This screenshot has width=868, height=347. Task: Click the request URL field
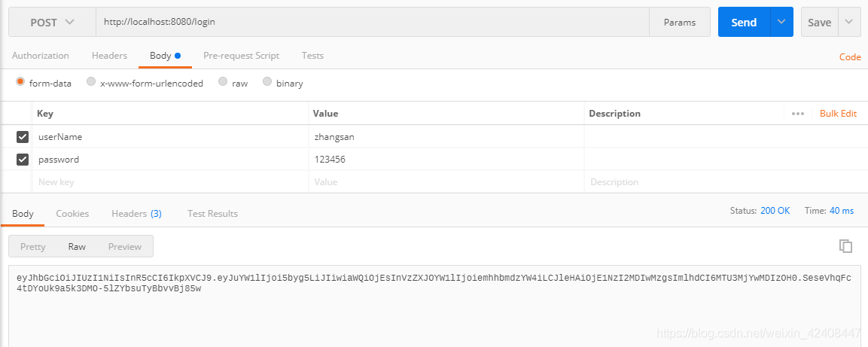tap(373, 22)
